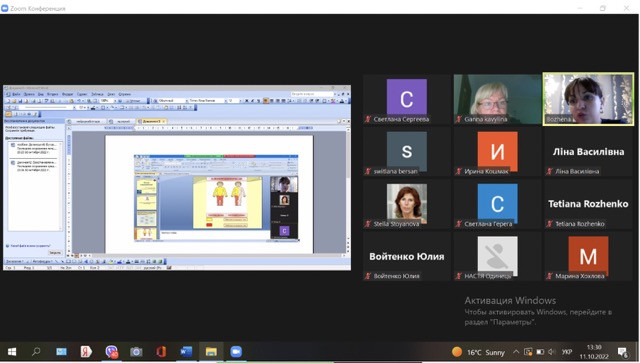Click the muted mic icon next to Stella Stoyanova
The image size is (640, 363).
[368, 224]
